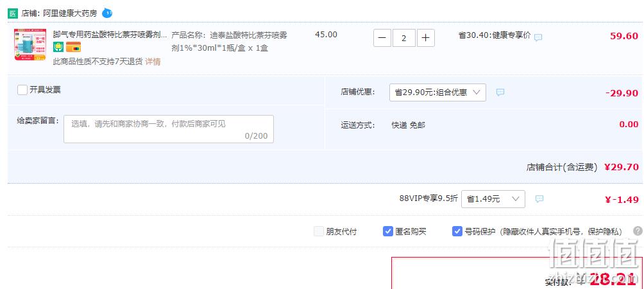Click the item subtotal 59.60
This screenshot has width=644, height=289.
point(624,36)
